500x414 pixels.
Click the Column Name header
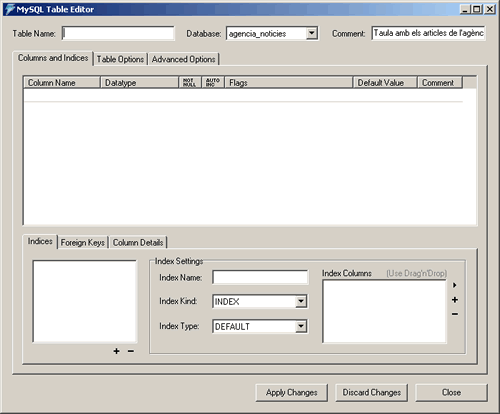[x=62, y=82]
